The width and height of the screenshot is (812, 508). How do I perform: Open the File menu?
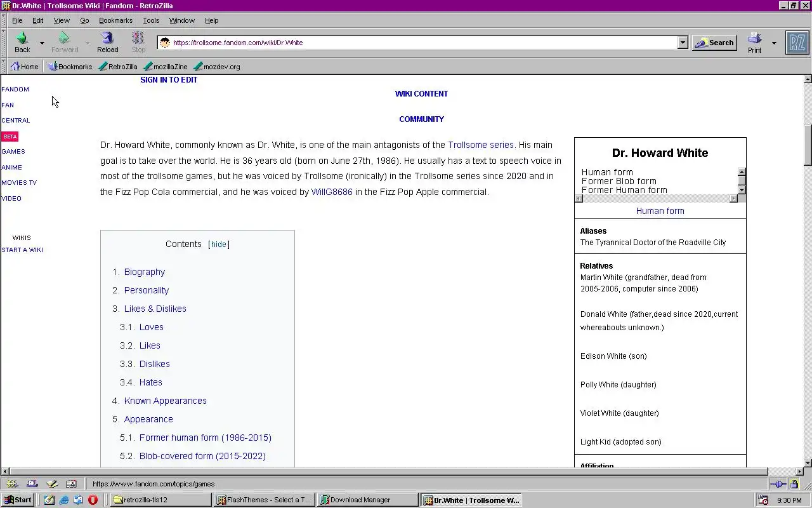(x=17, y=20)
